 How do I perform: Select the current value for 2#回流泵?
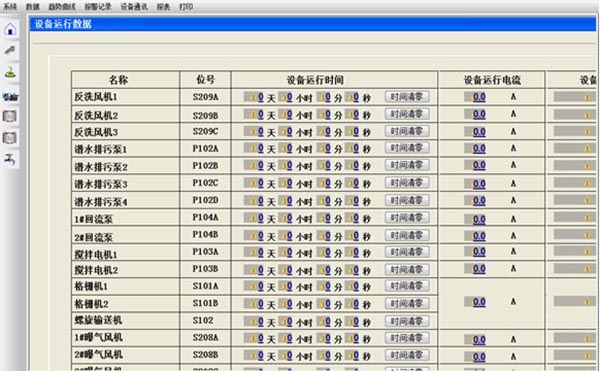475,236
